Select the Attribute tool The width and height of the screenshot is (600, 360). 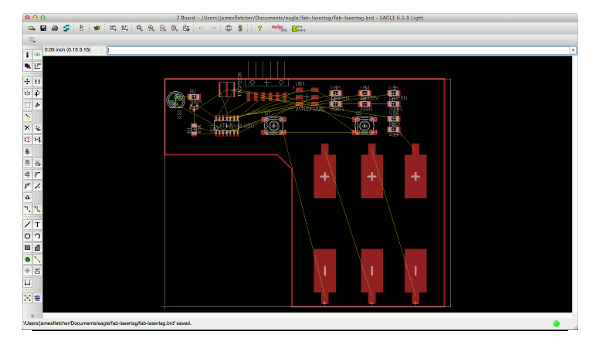tap(37, 271)
